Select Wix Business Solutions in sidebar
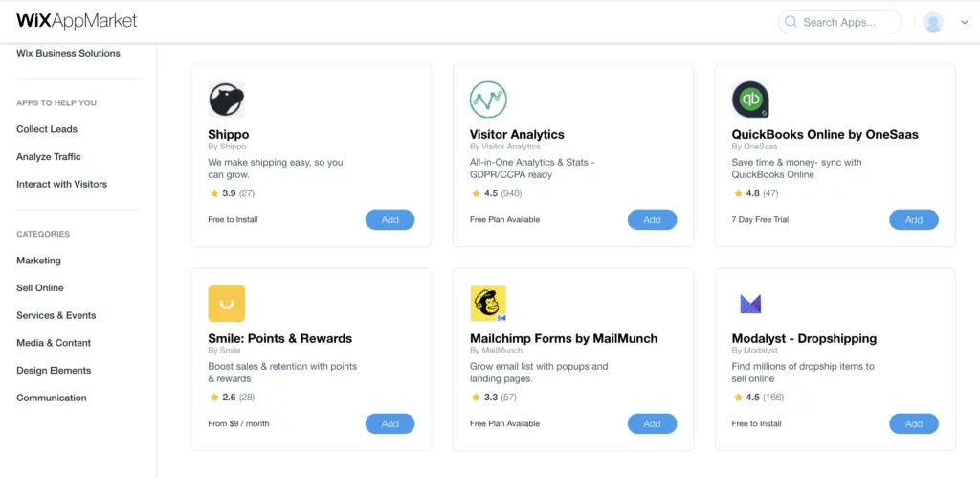 68,54
